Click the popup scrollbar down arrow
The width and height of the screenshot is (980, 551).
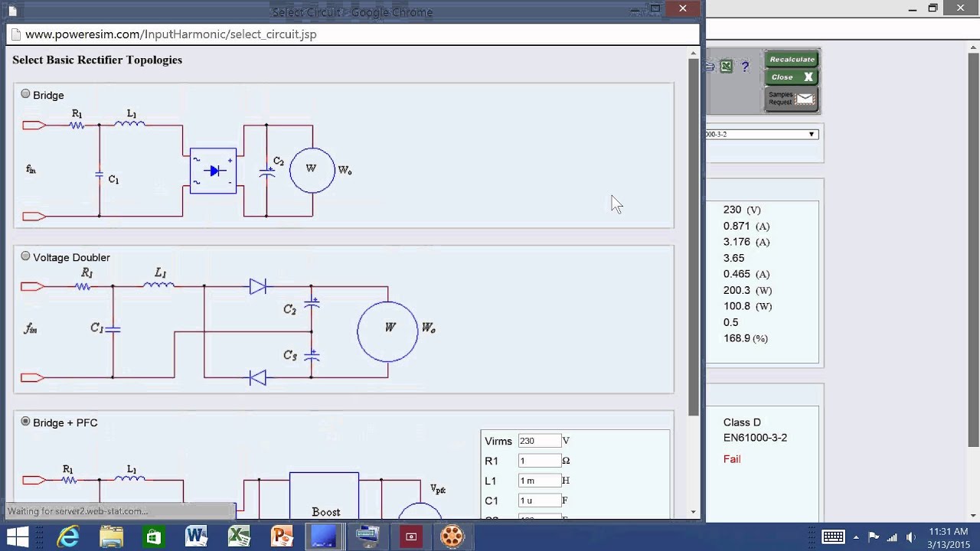(x=694, y=512)
